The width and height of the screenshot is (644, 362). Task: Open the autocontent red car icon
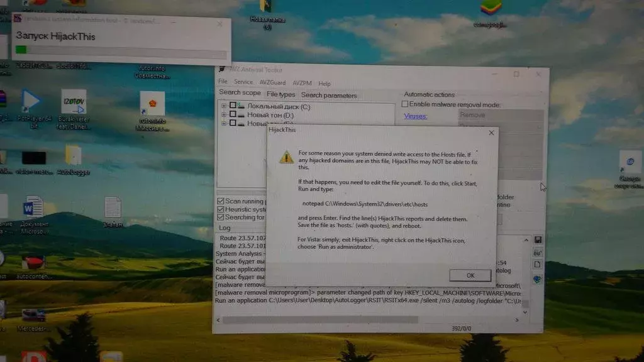[34, 266]
